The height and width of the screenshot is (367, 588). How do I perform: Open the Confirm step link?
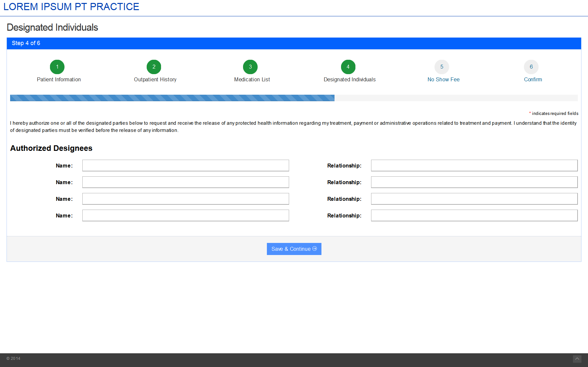(533, 80)
